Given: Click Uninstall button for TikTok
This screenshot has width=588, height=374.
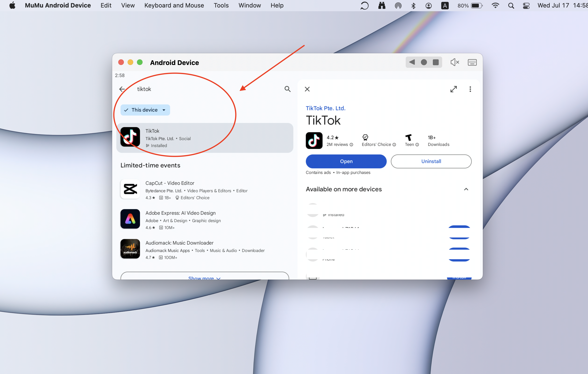Looking at the screenshot, I should tap(431, 161).
